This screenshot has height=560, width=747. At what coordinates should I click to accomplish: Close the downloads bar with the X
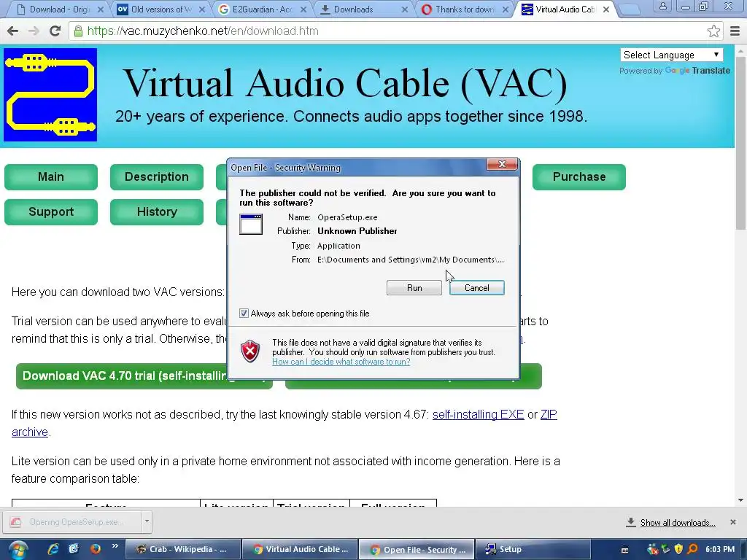[732, 522]
